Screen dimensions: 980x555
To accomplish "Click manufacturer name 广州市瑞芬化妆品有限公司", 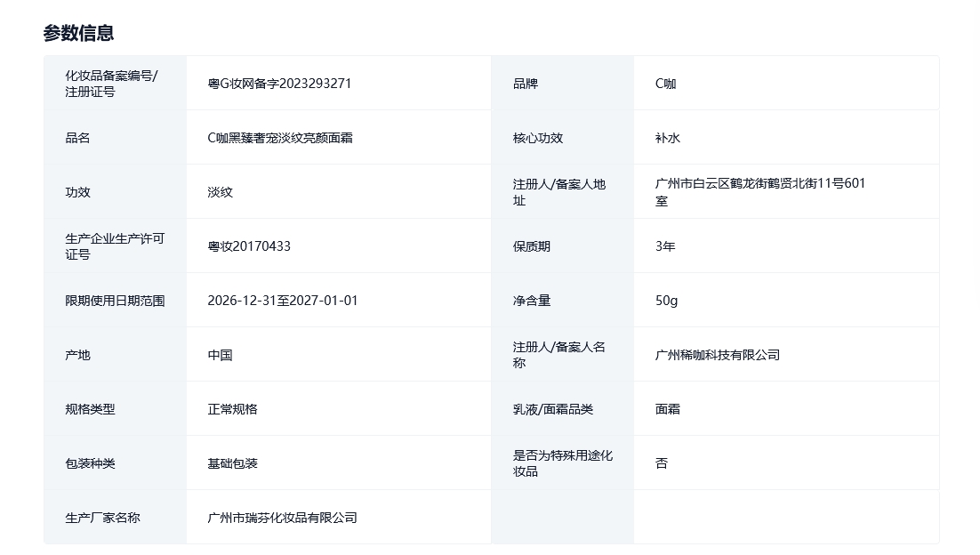I will (x=282, y=518).
